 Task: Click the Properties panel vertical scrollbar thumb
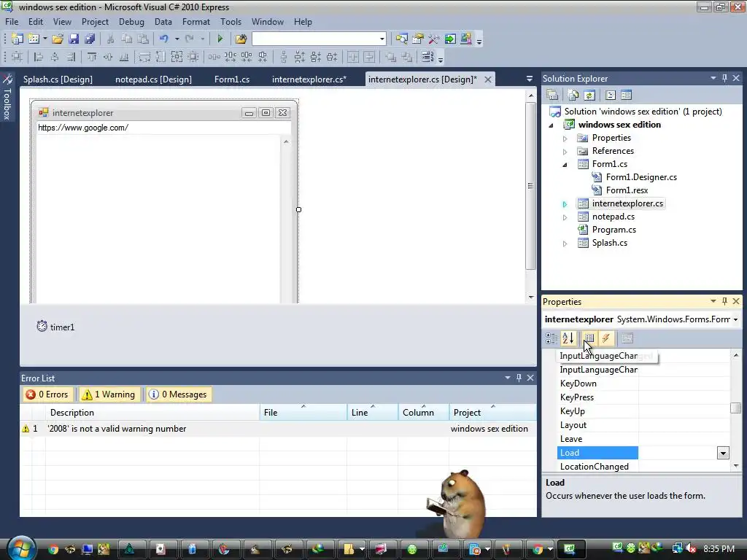click(736, 408)
